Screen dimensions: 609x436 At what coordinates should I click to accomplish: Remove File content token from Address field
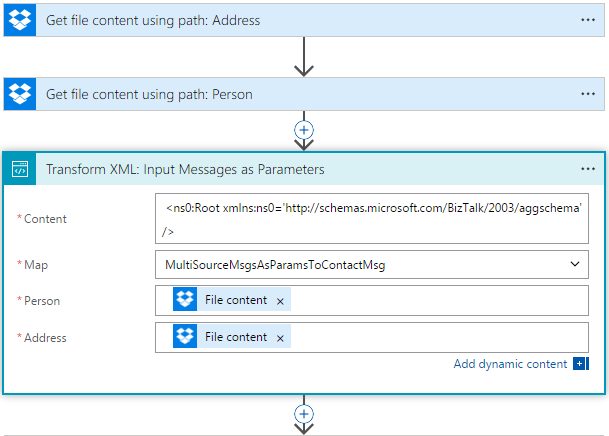[280, 339]
